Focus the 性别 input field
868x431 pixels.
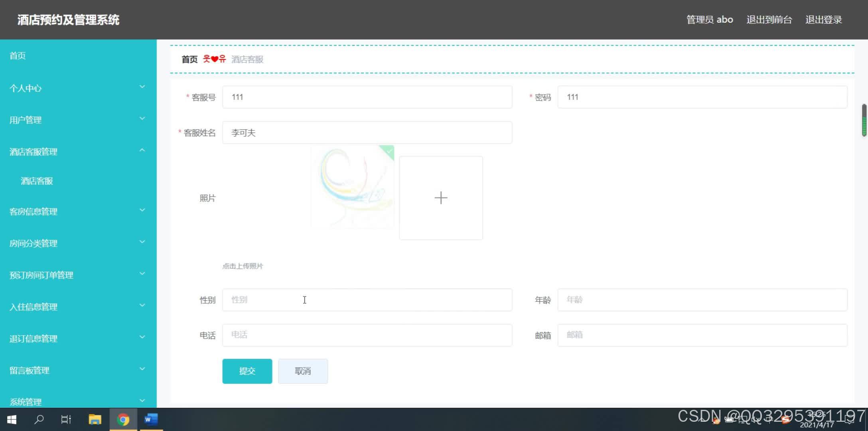pos(367,300)
